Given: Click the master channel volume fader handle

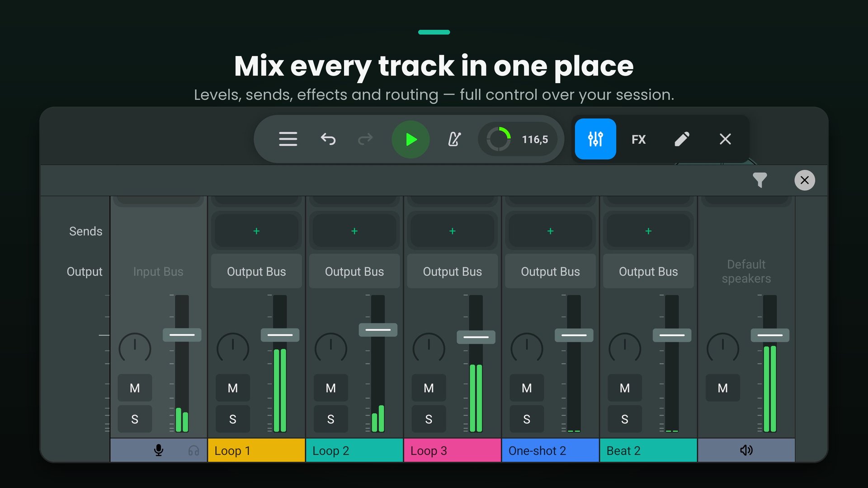Looking at the screenshot, I should (x=770, y=335).
